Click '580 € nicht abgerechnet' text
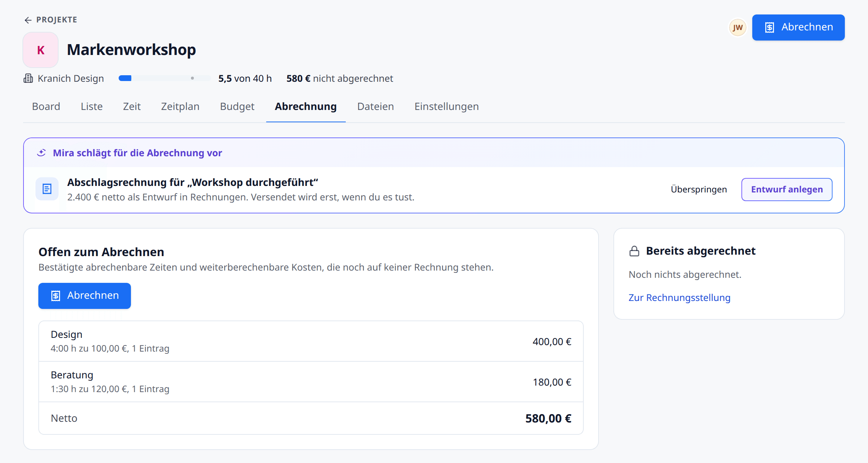The height and width of the screenshot is (463, 868). point(340,78)
